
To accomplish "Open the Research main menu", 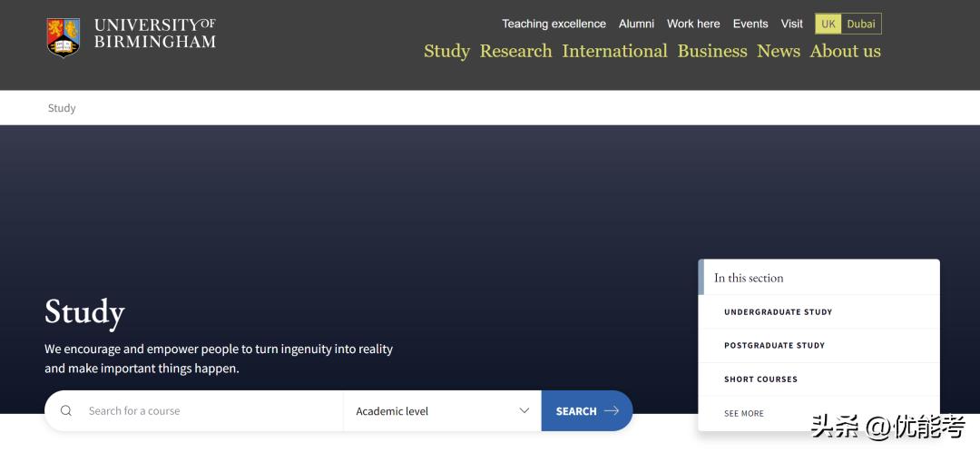I will pyautogui.click(x=515, y=52).
